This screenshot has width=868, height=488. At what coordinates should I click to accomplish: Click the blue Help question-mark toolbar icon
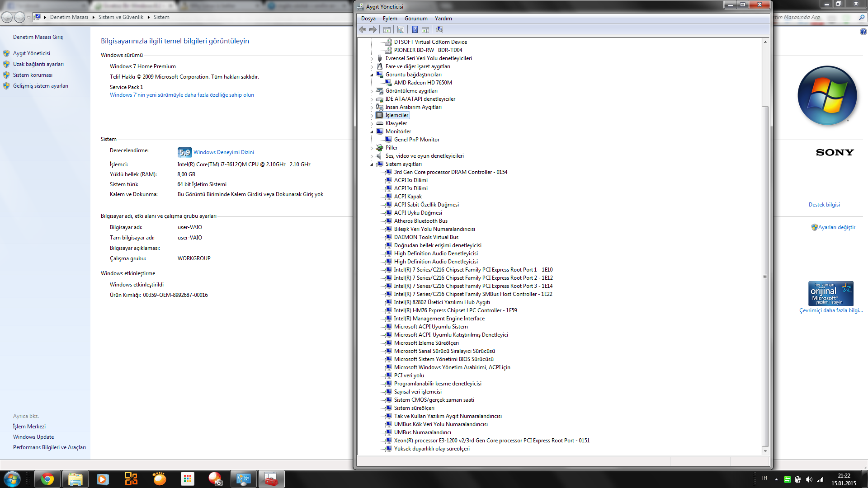click(x=415, y=30)
